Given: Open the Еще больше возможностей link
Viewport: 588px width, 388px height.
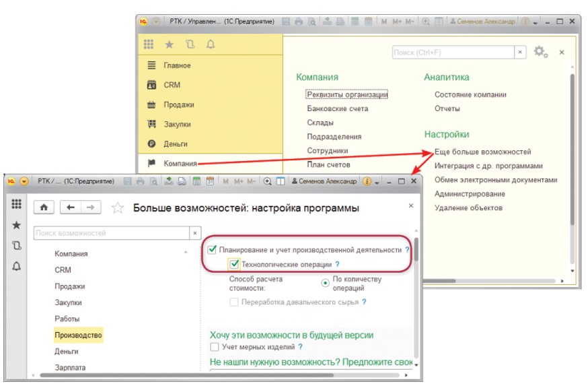Looking at the screenshot, I should click(482, 152).
